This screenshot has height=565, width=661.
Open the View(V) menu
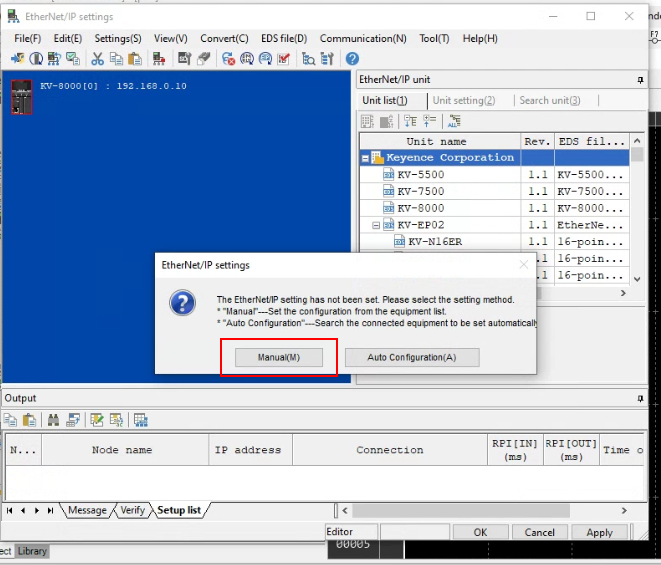pyautogui.click(x=171, y=38)
